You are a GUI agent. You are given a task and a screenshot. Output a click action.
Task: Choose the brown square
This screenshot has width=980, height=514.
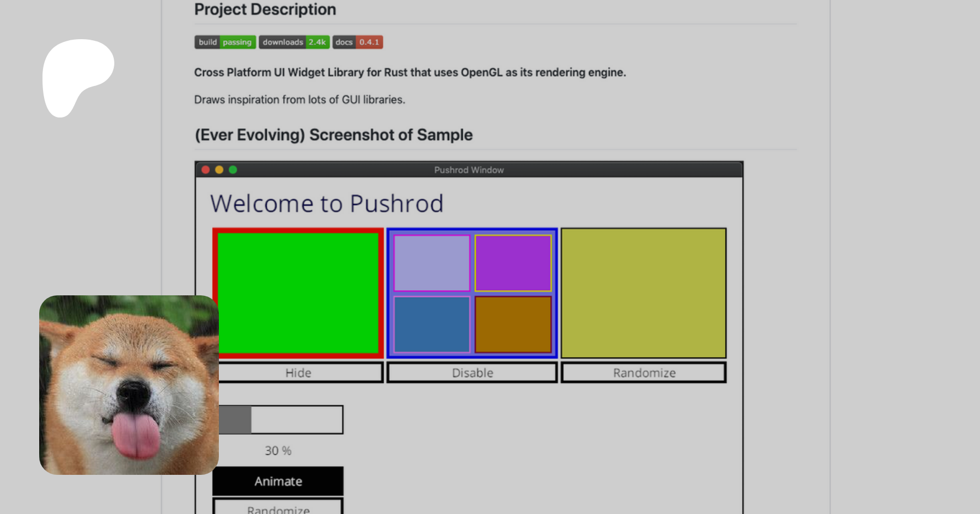[513, 325]
